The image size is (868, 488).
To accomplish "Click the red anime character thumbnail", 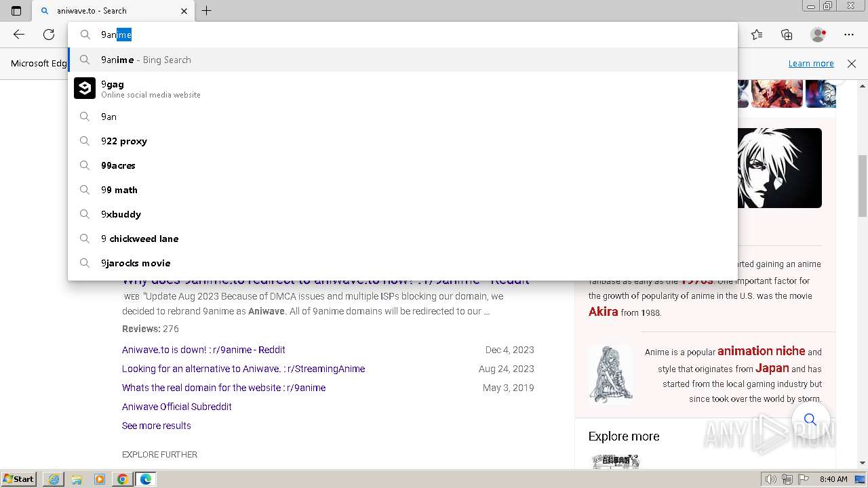I will (x=776, y=94).
